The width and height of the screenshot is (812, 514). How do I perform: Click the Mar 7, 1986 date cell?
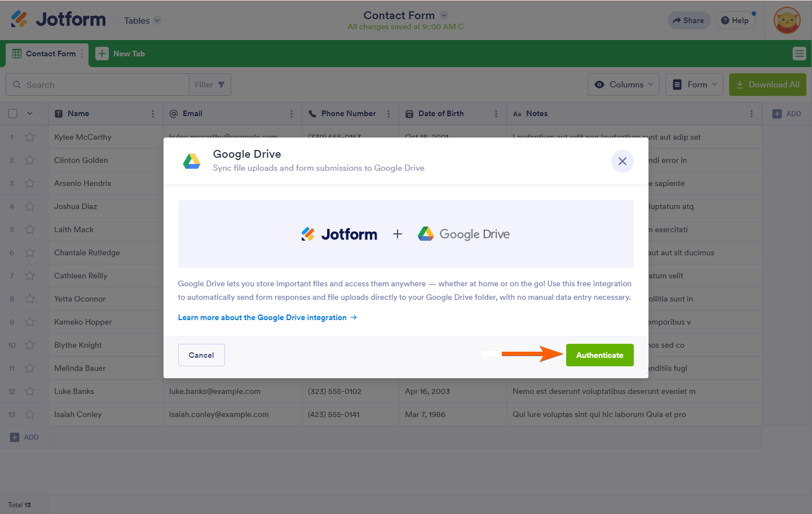click(x=453, y=414)
